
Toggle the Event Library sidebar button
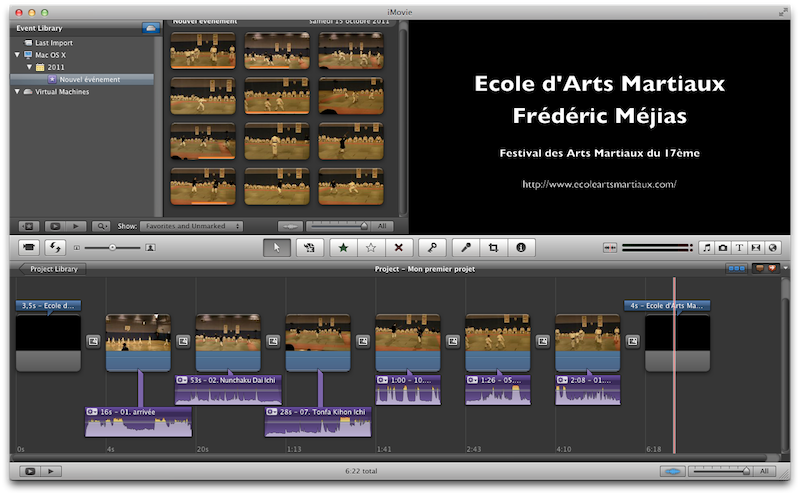[x=29, y=226]
